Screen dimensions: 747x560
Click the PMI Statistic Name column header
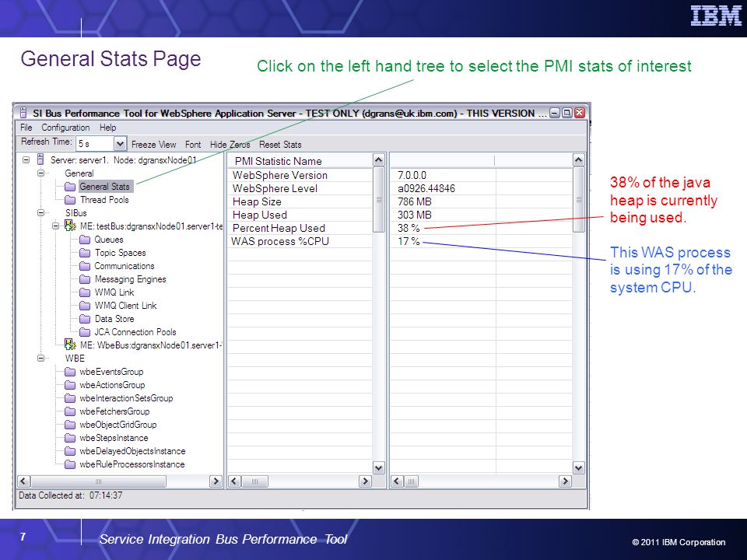pos(300,161)
